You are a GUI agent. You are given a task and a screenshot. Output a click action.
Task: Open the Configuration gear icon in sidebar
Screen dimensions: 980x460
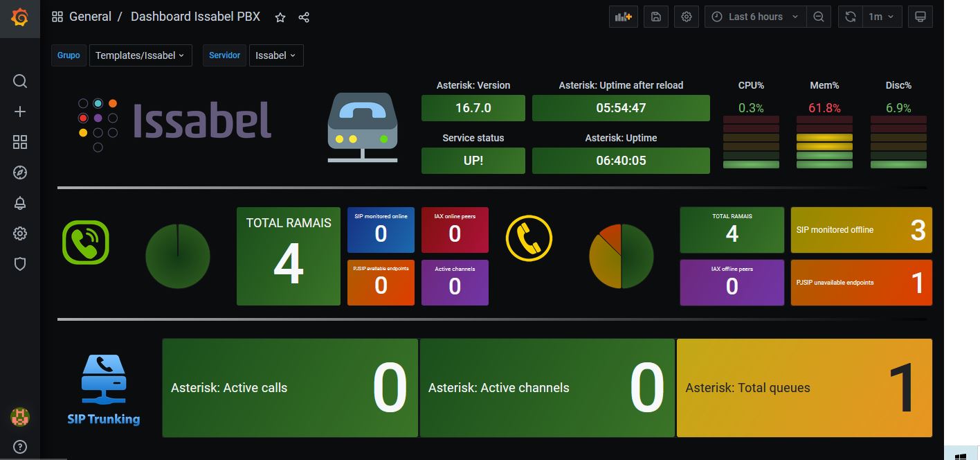[x=20, y=233]
